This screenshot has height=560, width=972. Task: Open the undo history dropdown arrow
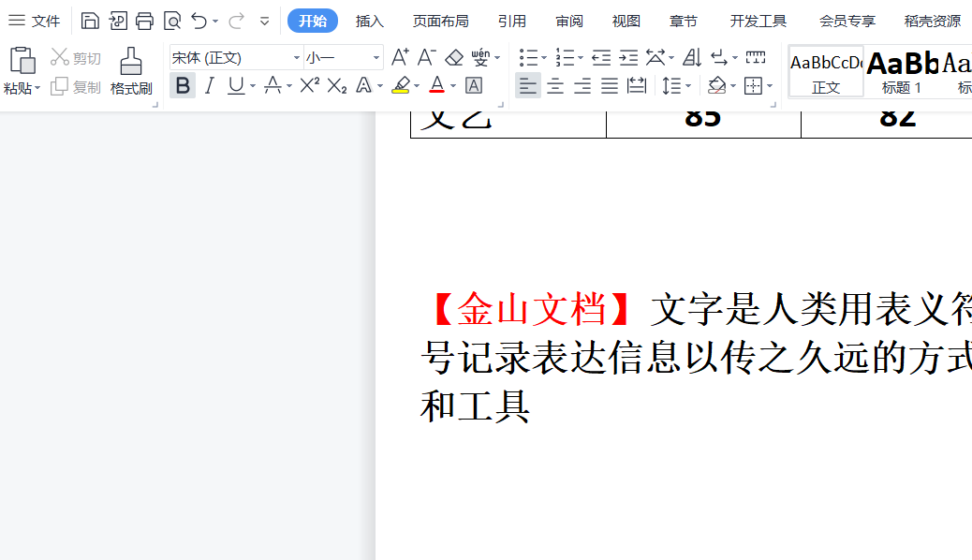[x=215, y=22]
